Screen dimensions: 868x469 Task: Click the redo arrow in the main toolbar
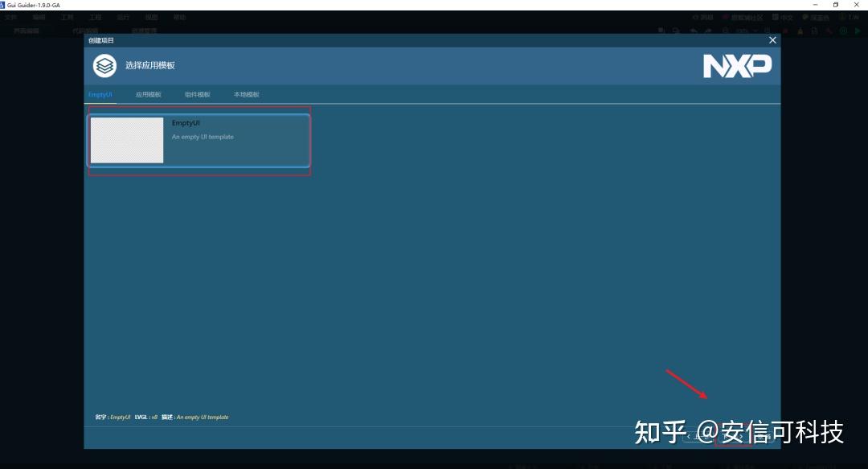point(708,31)
